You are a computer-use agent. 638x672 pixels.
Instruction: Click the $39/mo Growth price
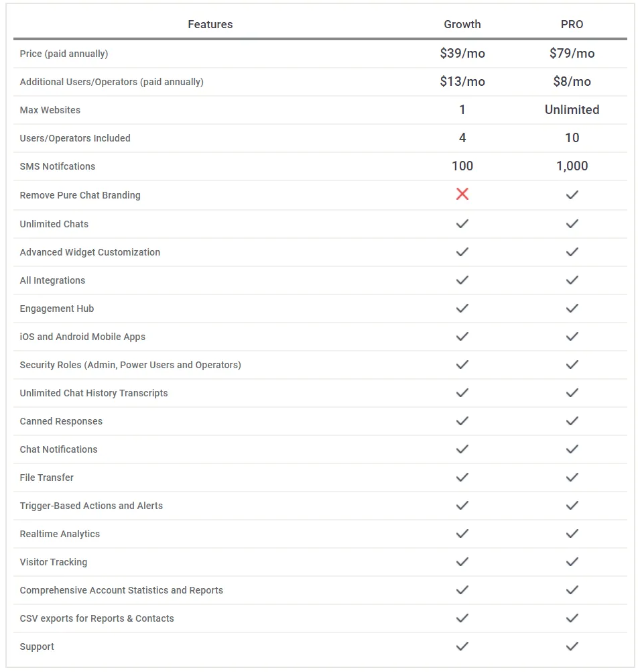(462, 53)
